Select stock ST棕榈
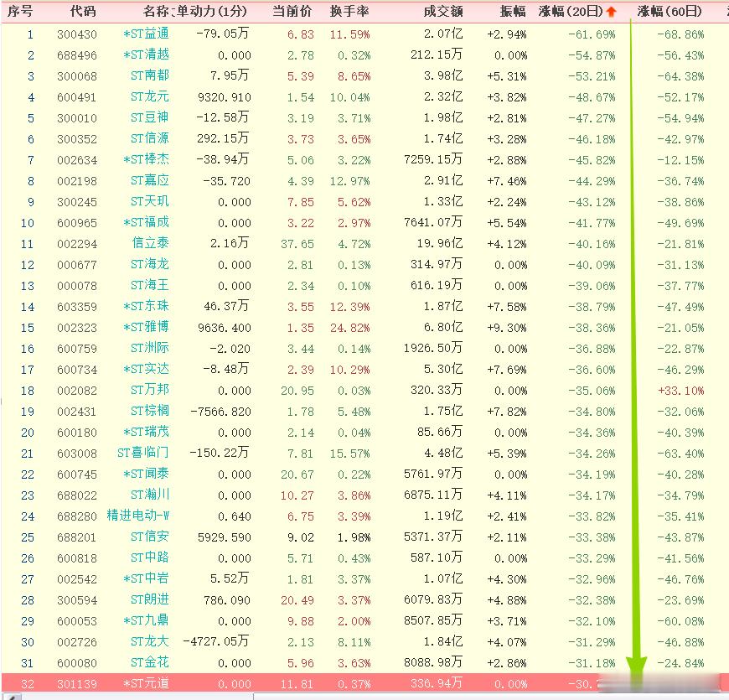This screenshot has width=729, height=700. tap(150, 411)
